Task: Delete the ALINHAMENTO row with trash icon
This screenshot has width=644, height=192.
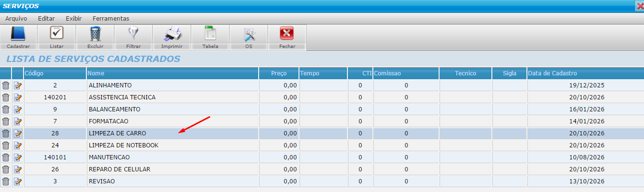Action: pos(6,85)
